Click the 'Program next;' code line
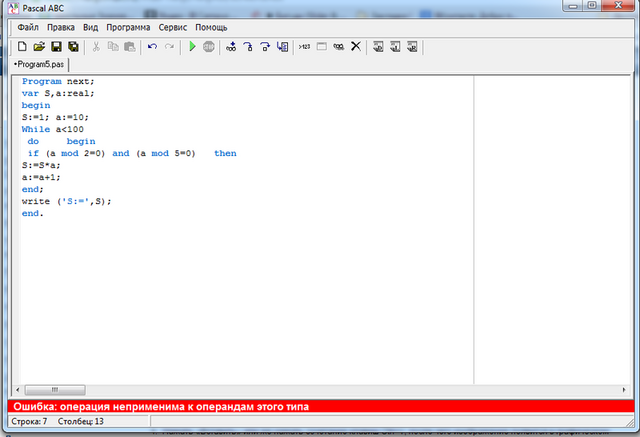The image size is (640, 437). [x=58, y=81]
